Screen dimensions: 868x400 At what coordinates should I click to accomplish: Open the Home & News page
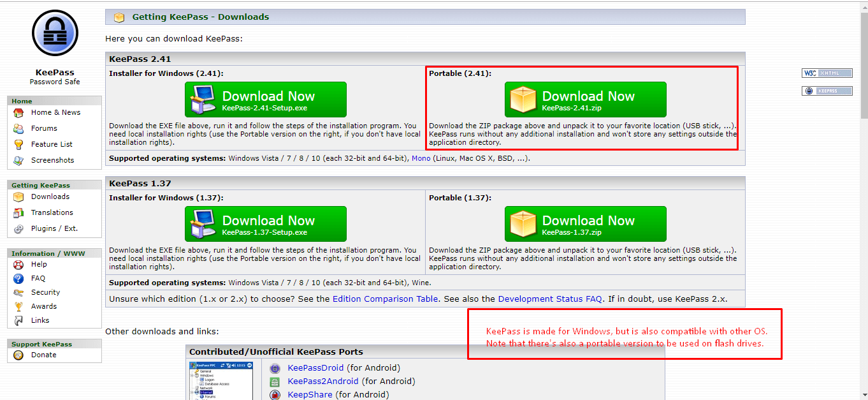tap(56, 112)
